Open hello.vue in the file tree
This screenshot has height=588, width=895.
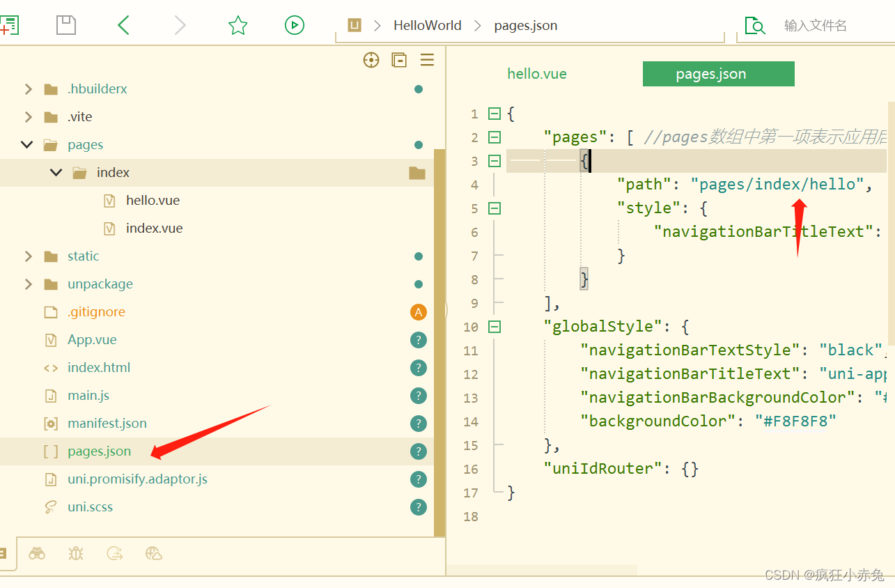click(153, 201)
